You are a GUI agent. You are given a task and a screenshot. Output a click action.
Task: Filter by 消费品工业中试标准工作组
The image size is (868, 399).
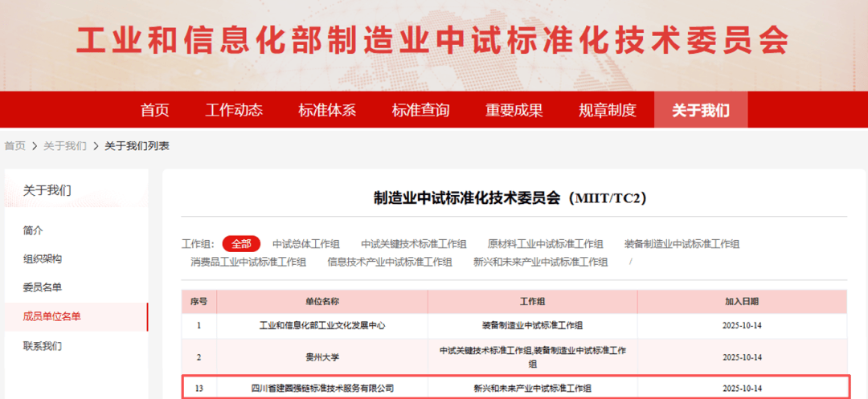(x=248, y=262)
